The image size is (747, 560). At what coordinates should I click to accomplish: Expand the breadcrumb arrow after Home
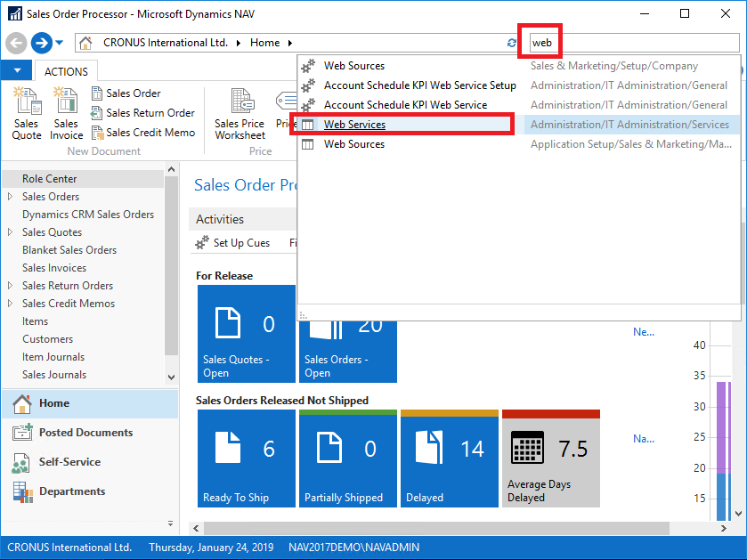click(x=290, y=43)
